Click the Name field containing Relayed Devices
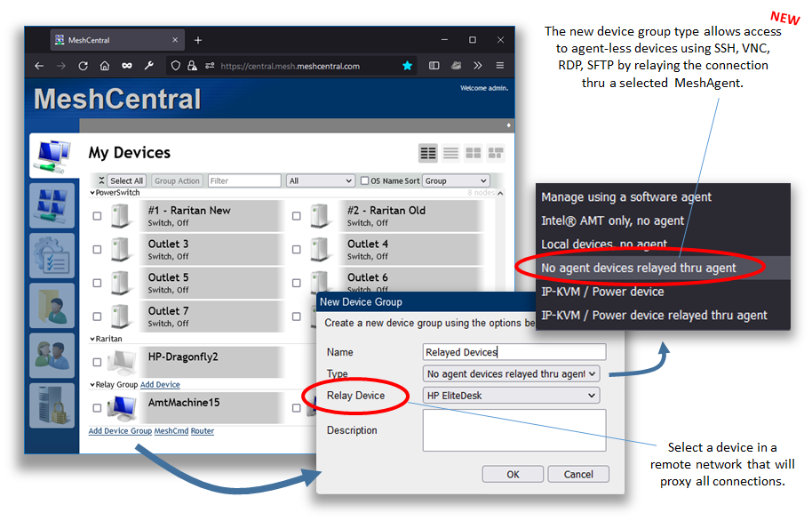Screen dimensions: 812x521 pos(513,352)
